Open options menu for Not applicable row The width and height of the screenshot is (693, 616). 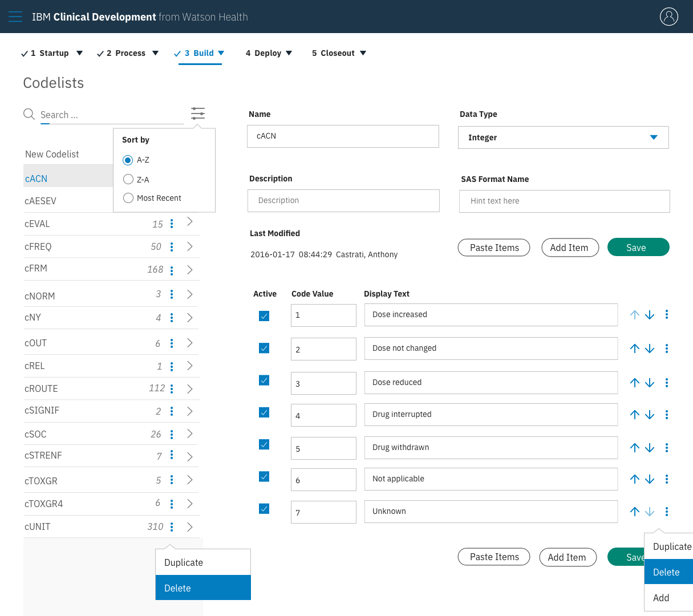[667, 479]
